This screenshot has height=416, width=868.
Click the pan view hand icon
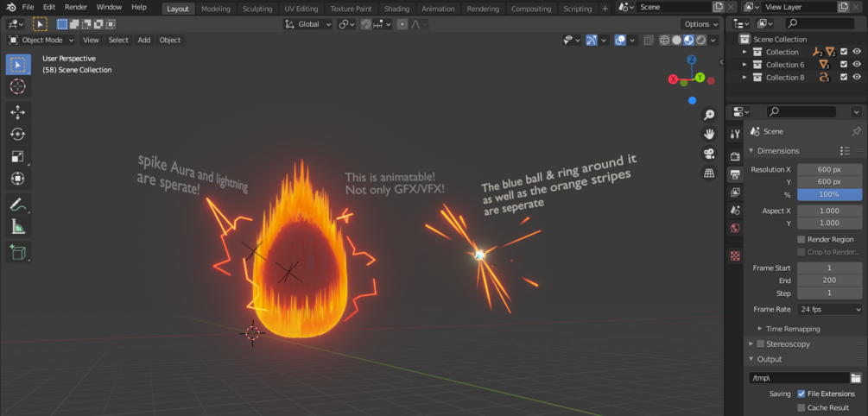[x=708, y=134]
